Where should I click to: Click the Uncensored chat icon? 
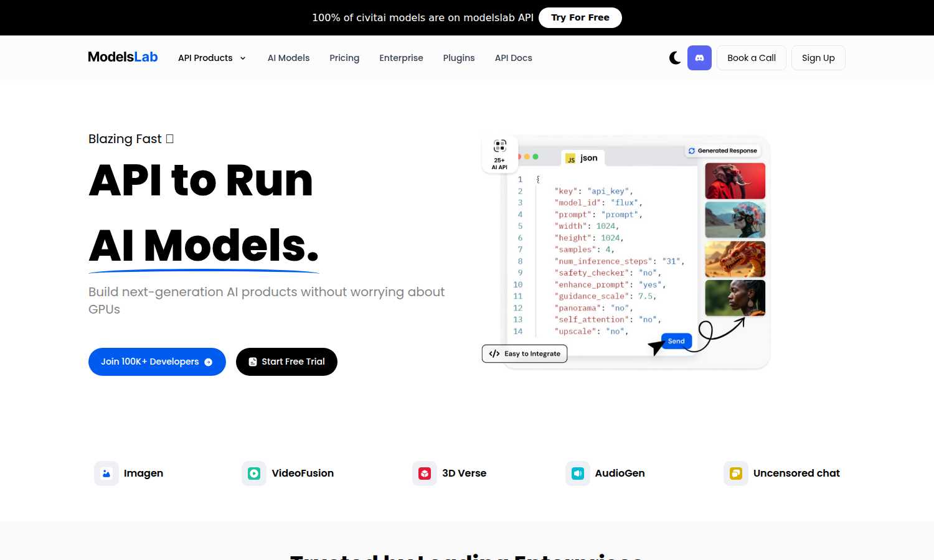pos(736,474)
